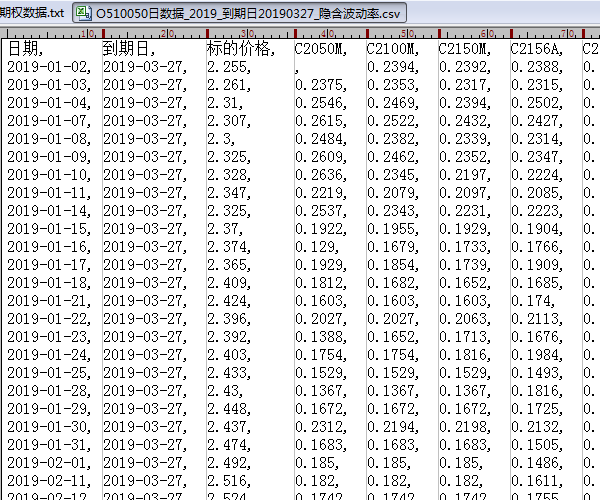
Task: Click the price value 2.409
Action: (229, 283)
